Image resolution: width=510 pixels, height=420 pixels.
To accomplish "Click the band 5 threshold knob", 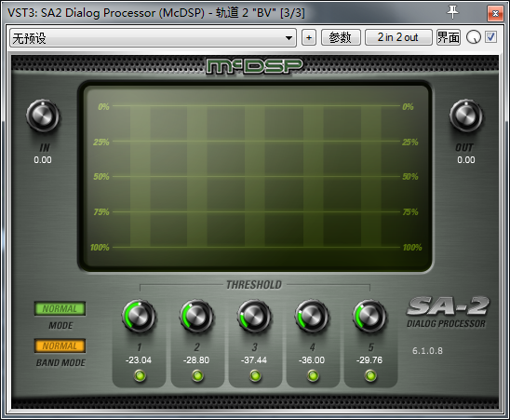I will [x=369, y=316].
